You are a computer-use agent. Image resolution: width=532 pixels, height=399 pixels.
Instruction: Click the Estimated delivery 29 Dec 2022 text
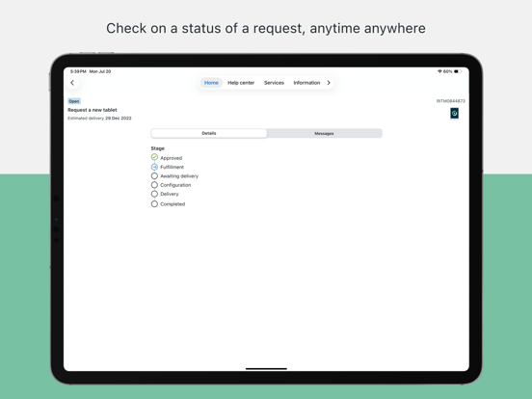(99, 119)
